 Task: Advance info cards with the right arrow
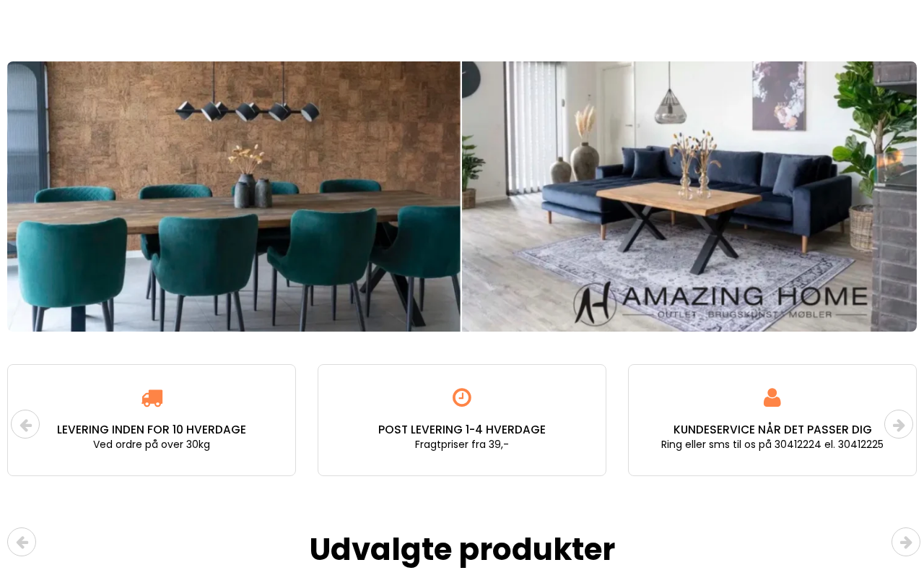899,424
